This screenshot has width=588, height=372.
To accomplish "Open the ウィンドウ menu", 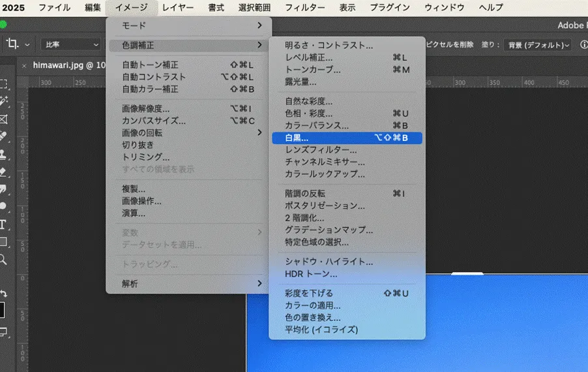I will pyautogui.click(x=445, y=8).
